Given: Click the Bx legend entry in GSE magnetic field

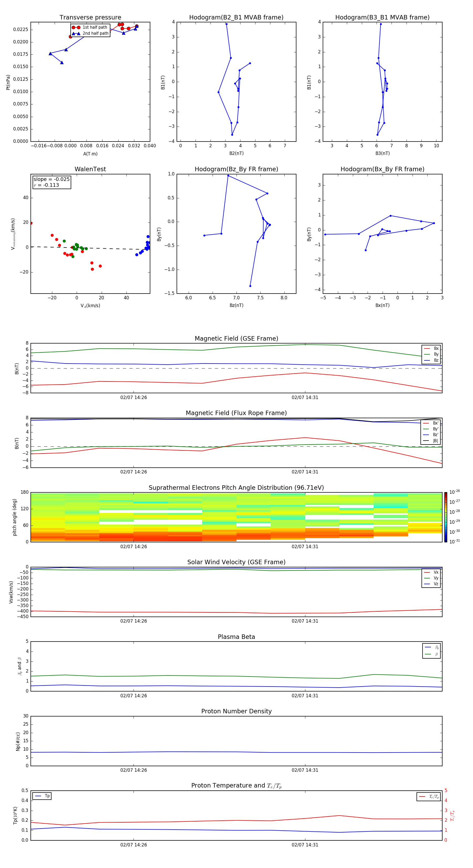Looking at the screenshot, I should coord(431,349).
